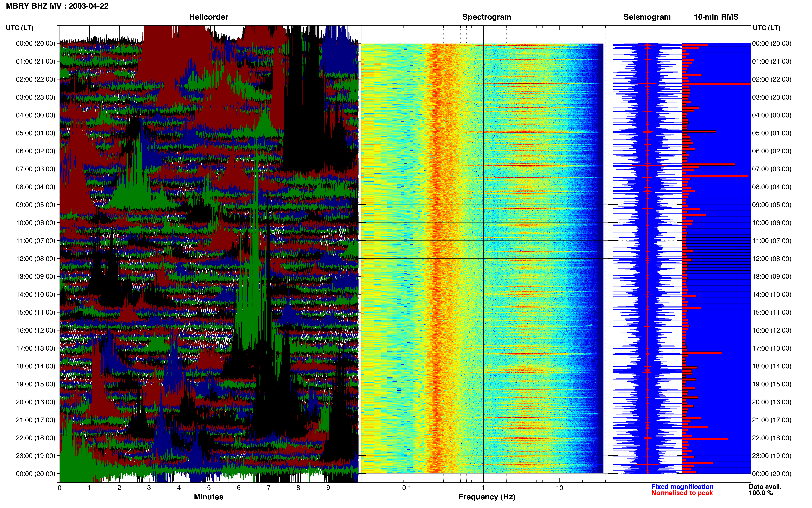The image size is (812, 508).
Task: Click the right-axis '14:00 (10:00)' label
Action: point(772,295)
